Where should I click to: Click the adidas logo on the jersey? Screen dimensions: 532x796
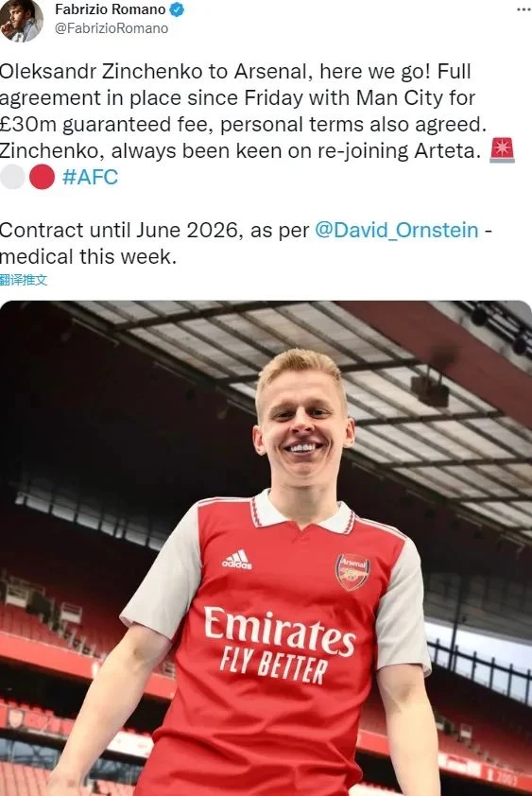coord(236,560)
